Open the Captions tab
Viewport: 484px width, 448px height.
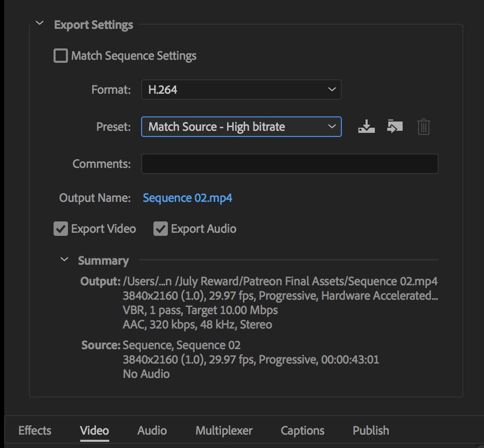tap(302, 430)
